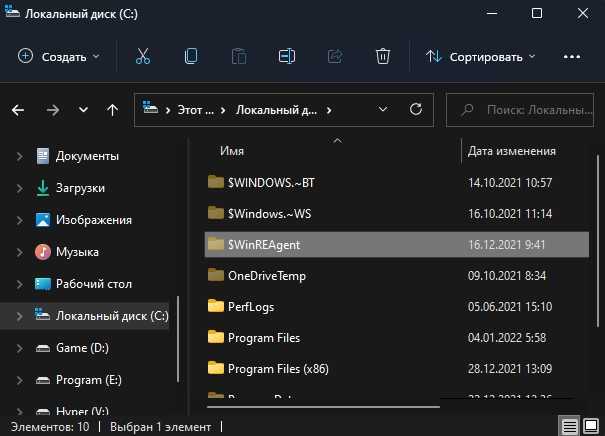605x436 pixels.
Task: Click date 05.06.2021 15:10
Action: pos(510,307)
